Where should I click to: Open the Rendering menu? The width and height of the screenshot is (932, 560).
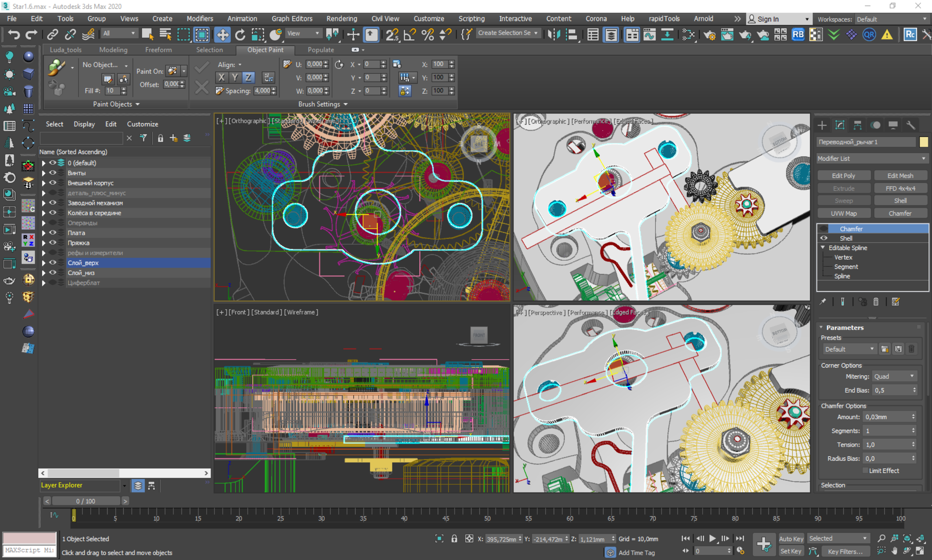pos(342,19)
